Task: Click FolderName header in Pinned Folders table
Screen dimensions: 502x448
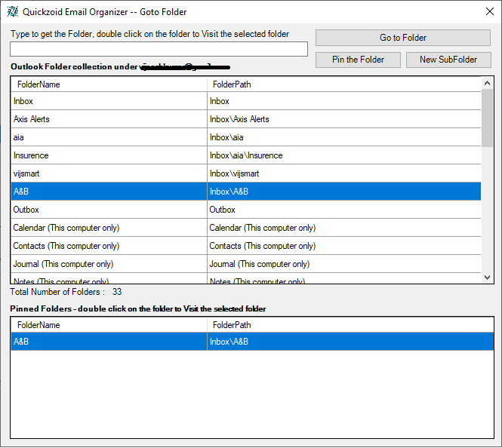Action: 109,325
